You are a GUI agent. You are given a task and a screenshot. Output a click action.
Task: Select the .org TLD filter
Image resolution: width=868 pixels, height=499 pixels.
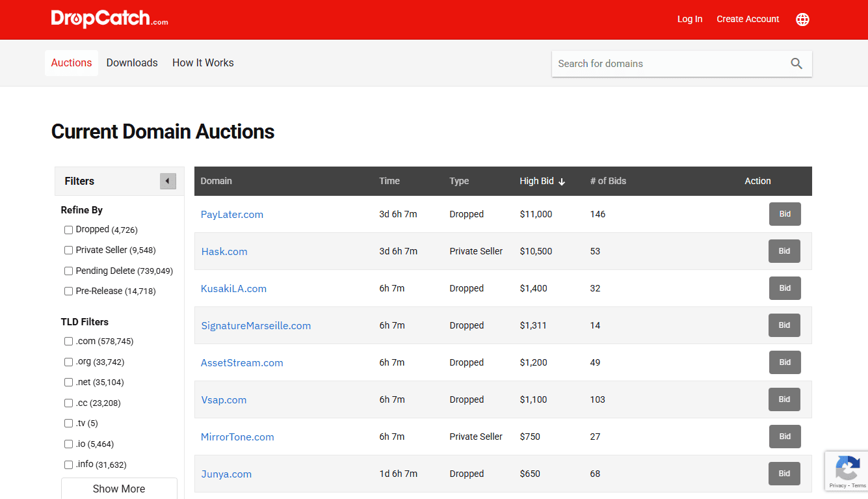pyautogui.click(x=69, y=362)
